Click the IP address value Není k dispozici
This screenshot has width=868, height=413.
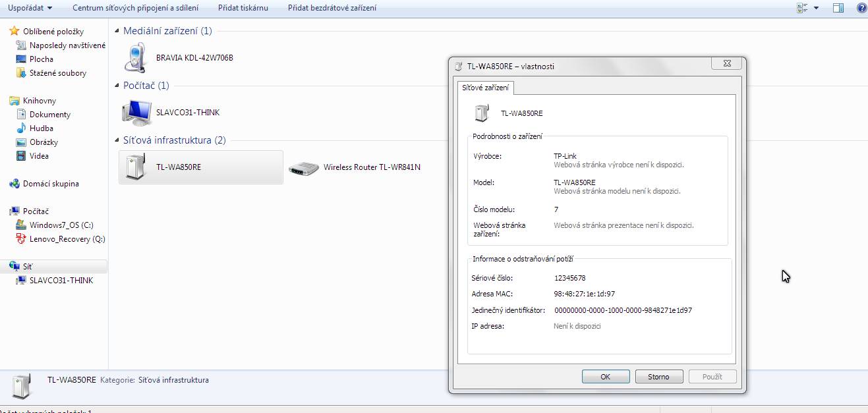(x=577, y=326)
